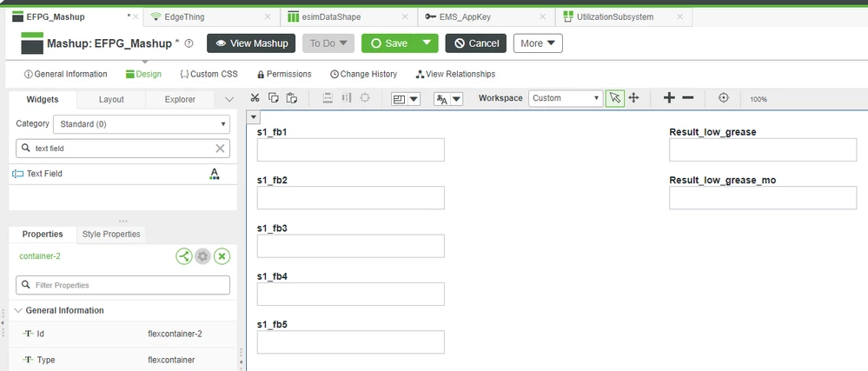This screenshot has height=371, width=868.
Task: Select the s1_fb5 text field
Action: click(x=350, y=342)
